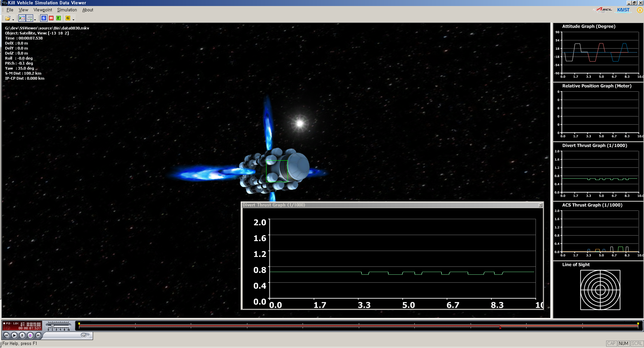Click the pause playback button
The image size is (644, 348).
(x=22, y=335)
